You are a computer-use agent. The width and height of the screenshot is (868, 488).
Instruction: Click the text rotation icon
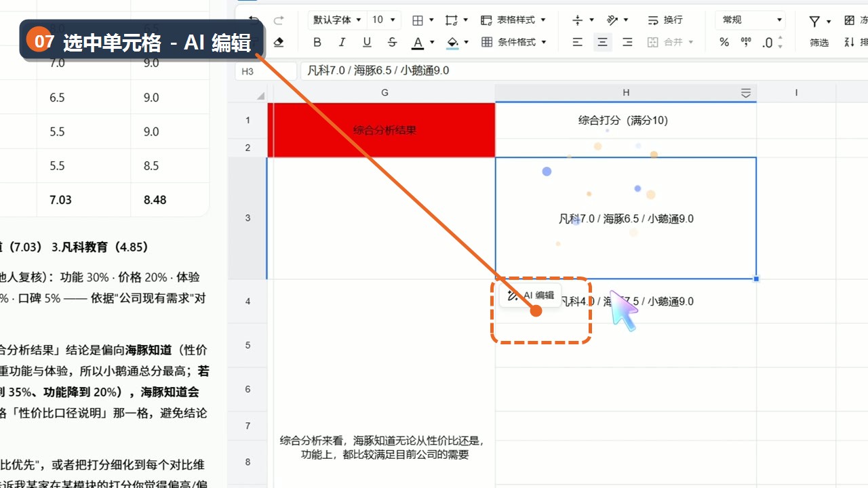[x=612, y=20]
